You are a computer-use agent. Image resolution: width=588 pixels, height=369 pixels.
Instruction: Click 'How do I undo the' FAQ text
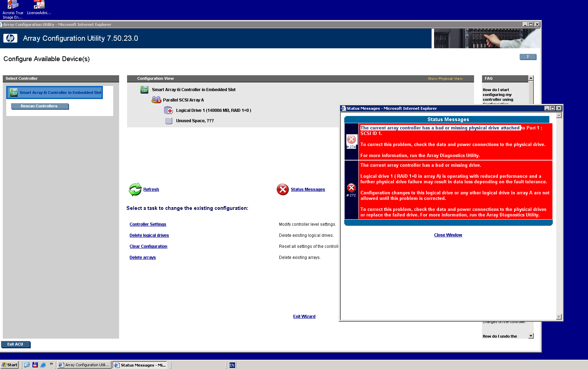[500, 336]
